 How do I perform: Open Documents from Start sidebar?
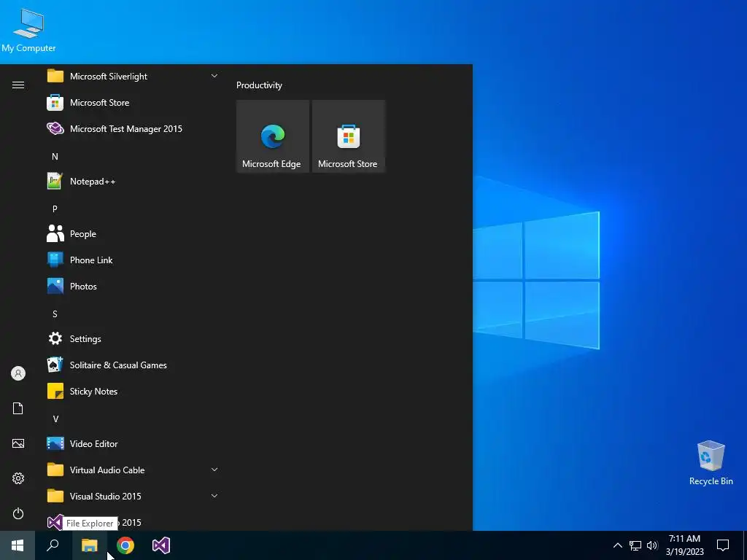(18, 408)
